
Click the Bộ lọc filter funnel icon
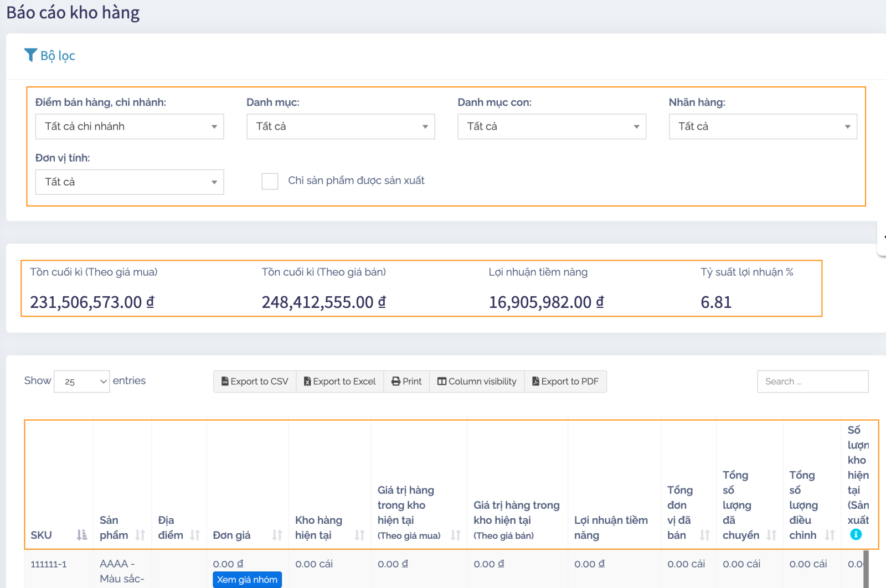(30, 55)
